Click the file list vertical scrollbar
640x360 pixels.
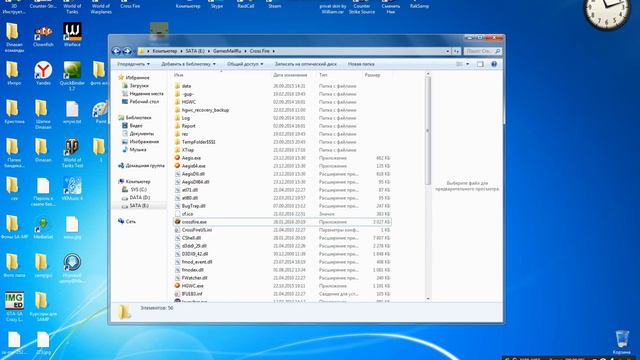click(428, 131)
